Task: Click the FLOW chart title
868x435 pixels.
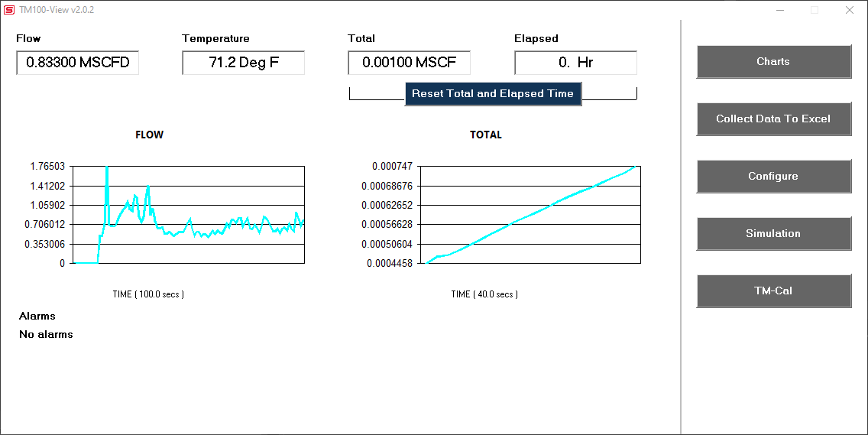Action: click(x=149, y=135)
